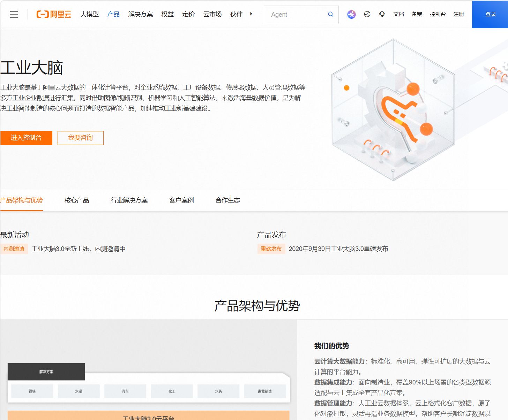Go to 控制台 in header
Viewport: 508px width, 420px height.
[x=438, y=14]
